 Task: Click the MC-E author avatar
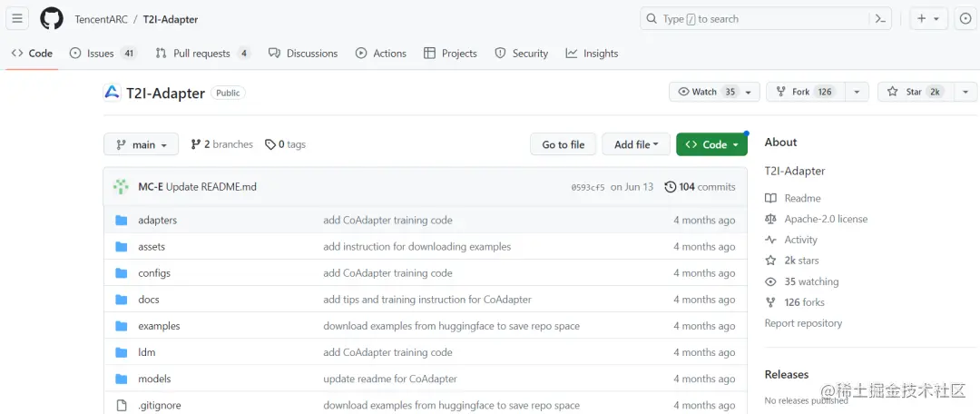pyautogui.click(x=121, y=186)
